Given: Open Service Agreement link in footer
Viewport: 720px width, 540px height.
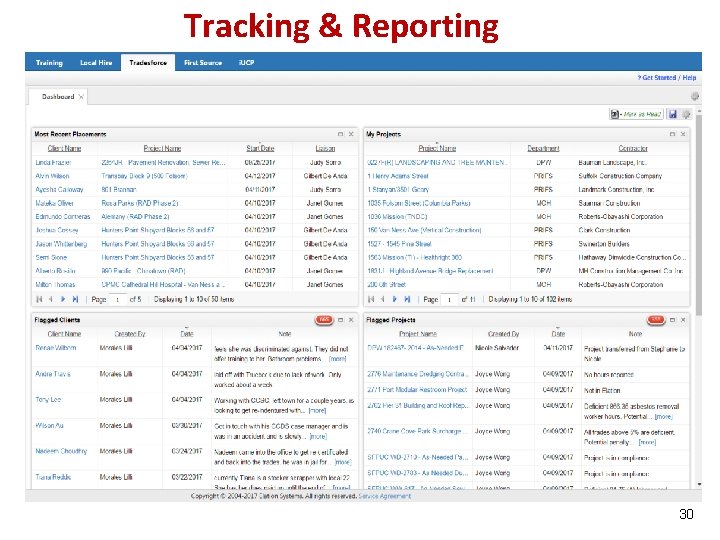Looking at the screenshot, I should click(384, 496).
